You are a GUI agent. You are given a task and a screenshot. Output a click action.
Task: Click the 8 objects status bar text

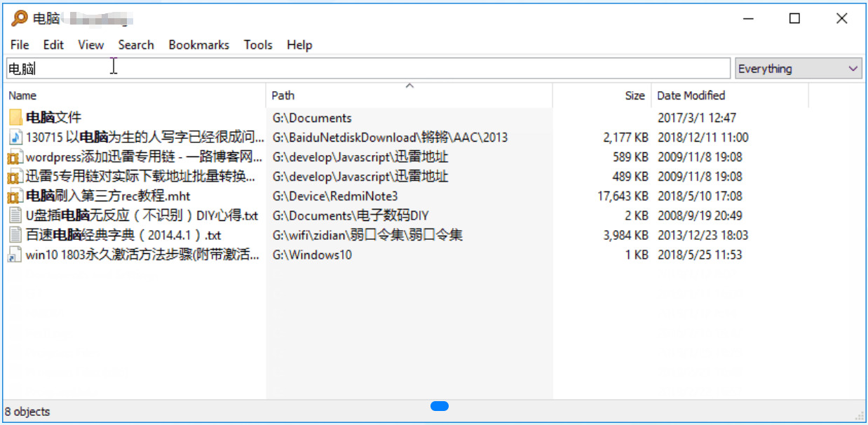28,412
